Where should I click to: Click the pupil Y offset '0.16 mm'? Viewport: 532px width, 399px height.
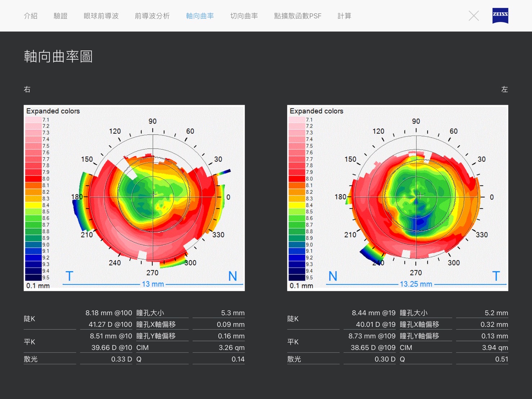231,336
